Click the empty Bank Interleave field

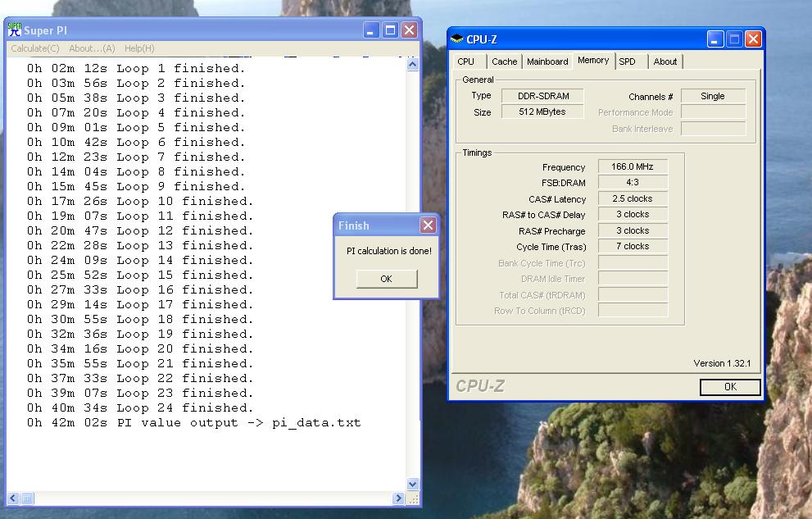pyautogui.click(x=713, y=129)
